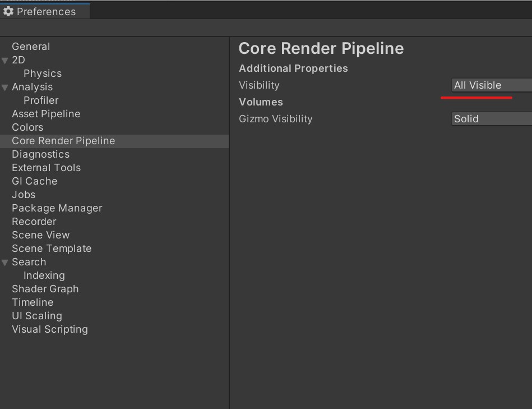Select General in the preferences sidebar
The width and height of the screenshot is (532, 409).
point(31,46)
